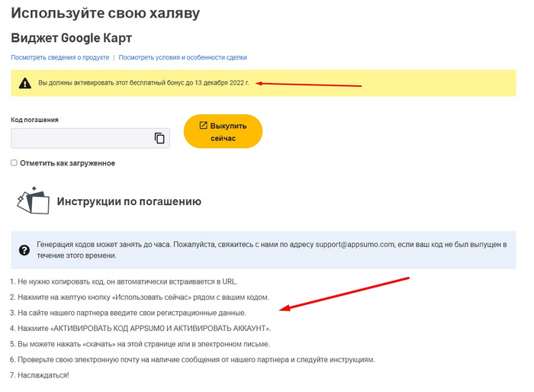Open 'Посмотреть условия и особенности сделки' link

pyautogui.click(x=182, y=57)
